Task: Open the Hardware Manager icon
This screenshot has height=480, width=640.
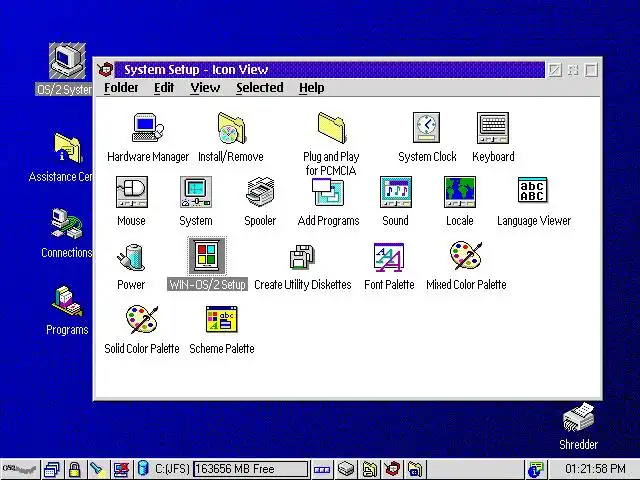Action: [148, 128]
